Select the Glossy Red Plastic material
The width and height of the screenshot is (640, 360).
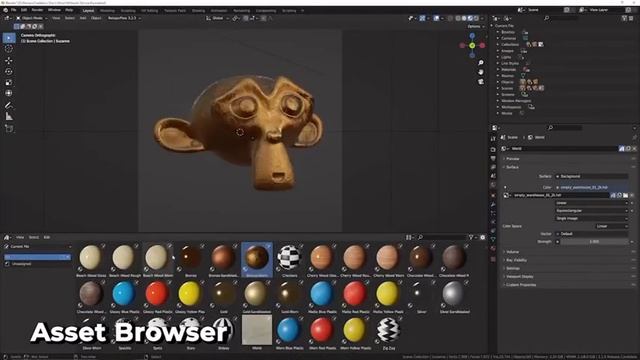point(157,297)
